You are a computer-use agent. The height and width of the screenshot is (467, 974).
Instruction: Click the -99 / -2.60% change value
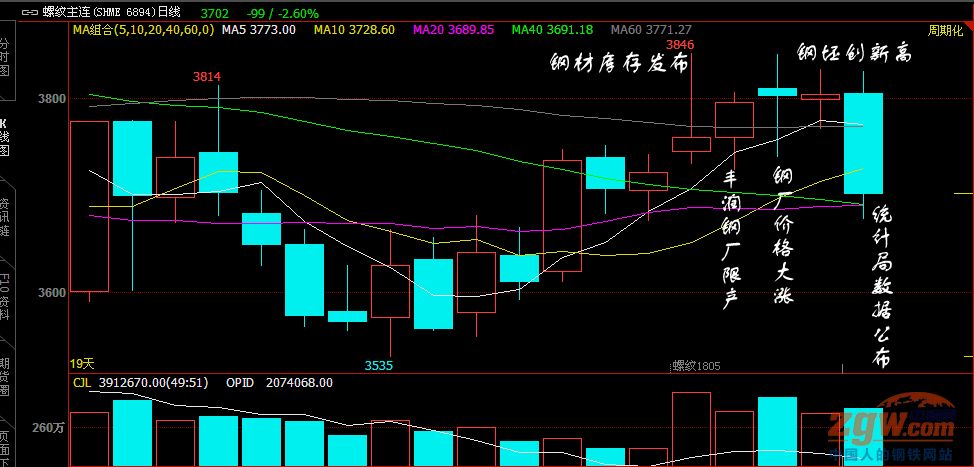tap(282, 13)
